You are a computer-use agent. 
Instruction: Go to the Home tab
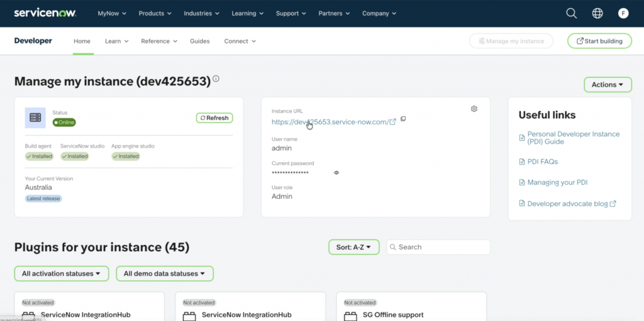point(82,41)
